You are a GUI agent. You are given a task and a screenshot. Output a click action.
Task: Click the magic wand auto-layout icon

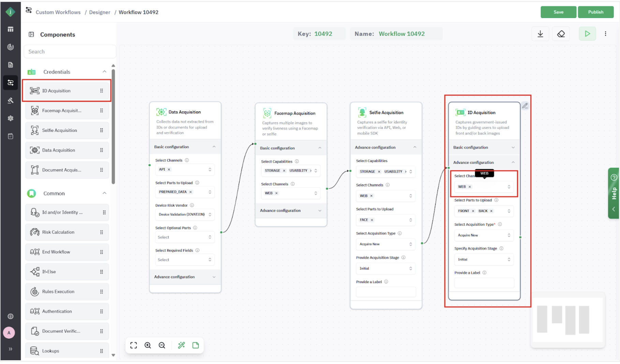click(x=181, y=345)
